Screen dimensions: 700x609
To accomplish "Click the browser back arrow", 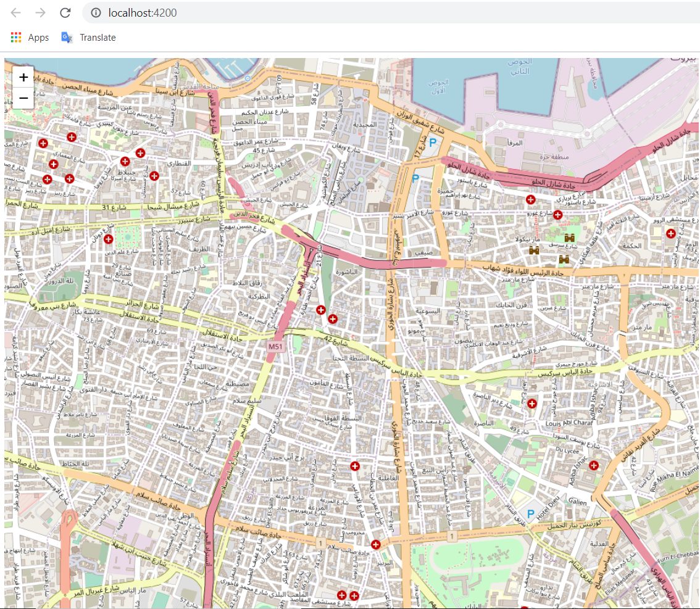I will [14, 12].
